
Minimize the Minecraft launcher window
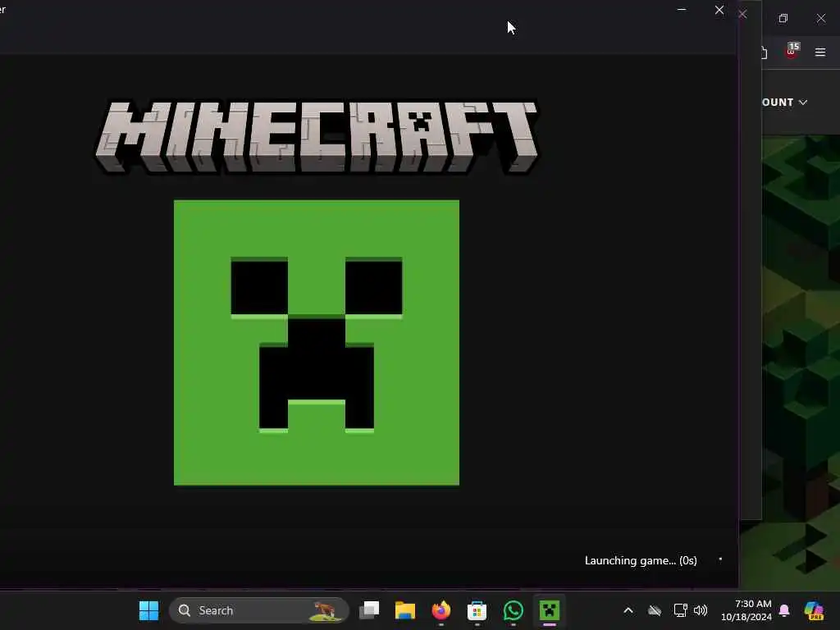(x=682, y=10)
